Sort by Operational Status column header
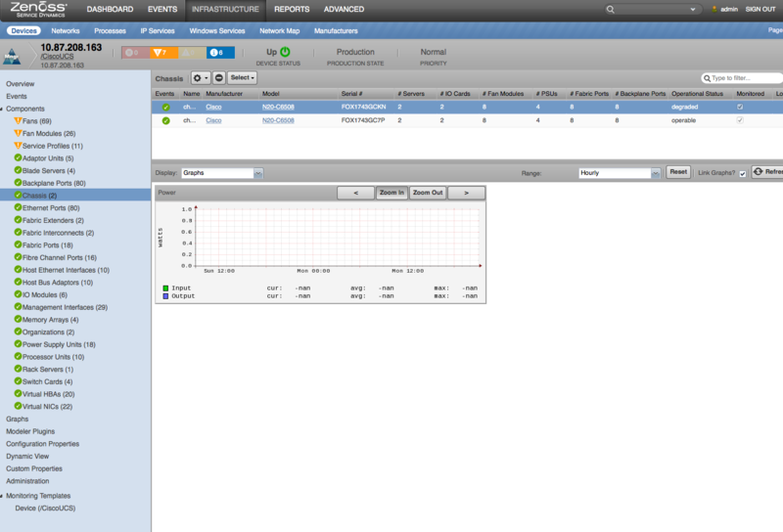Screen dimensions: 783x532 [x=697, y=94]
